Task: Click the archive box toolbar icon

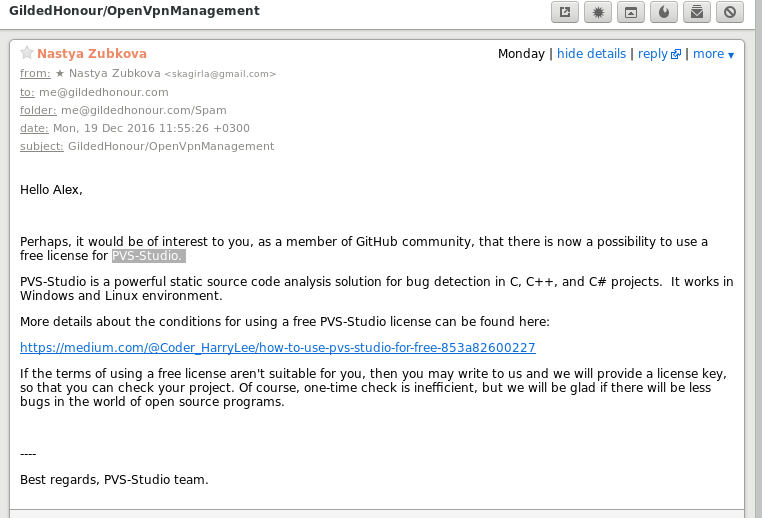Action: (x=631, y=12)
